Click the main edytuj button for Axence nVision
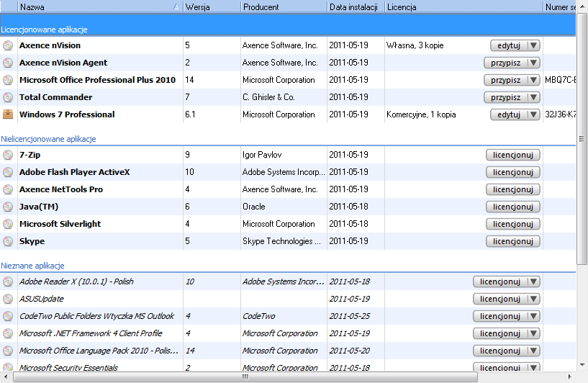 pos(509,45)
